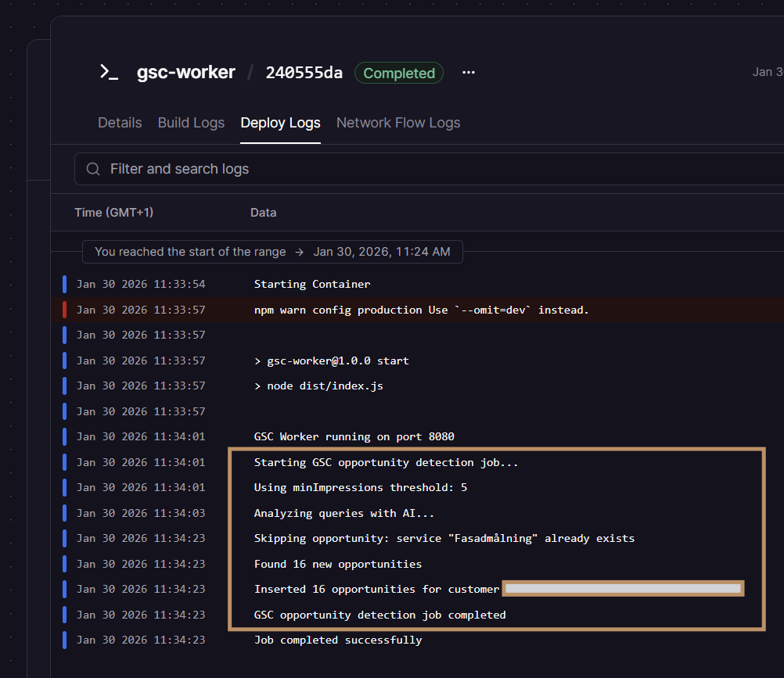The width and height of the screenshot is (784, 678).
Task: Click the search magnifier icon
Action: 93,169
